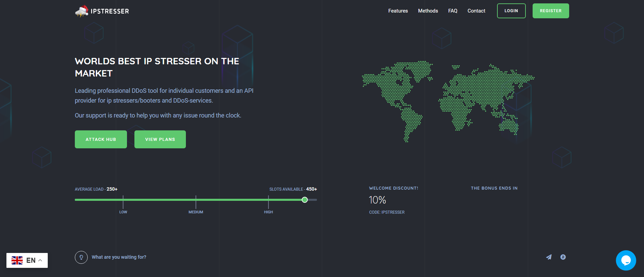Click "THE BONUS ENDS IN" label
The image size is (644, 277).
494,188
